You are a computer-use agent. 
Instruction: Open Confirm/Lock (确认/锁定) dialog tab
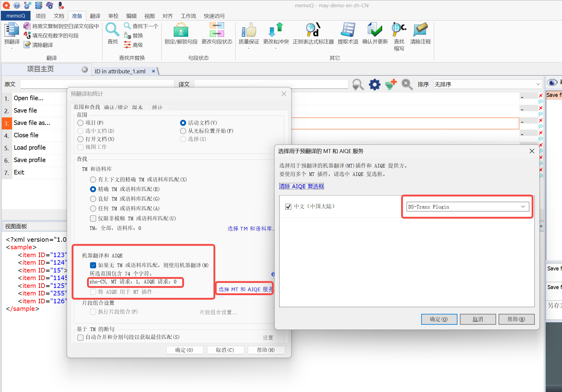(116, 107)
